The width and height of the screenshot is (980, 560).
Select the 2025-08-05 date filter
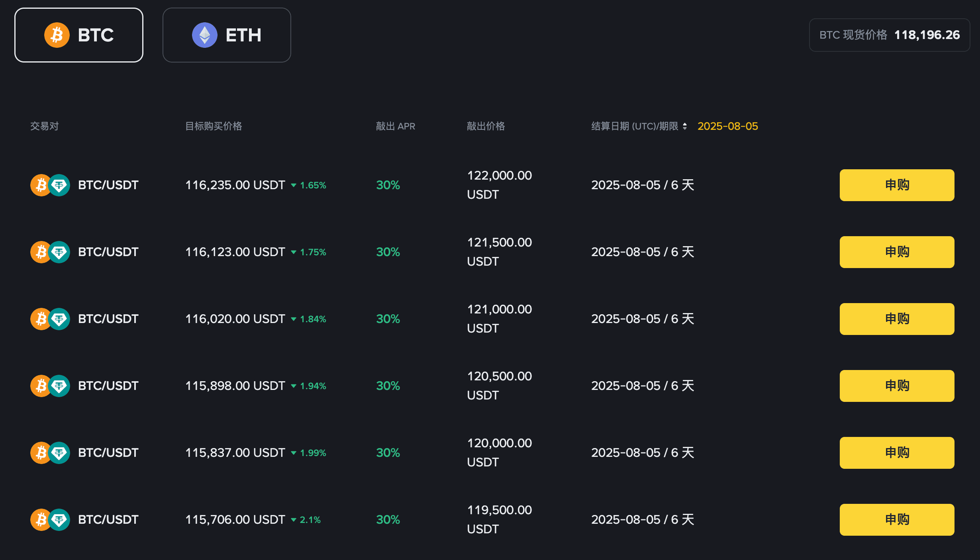(x=728, y=126)
